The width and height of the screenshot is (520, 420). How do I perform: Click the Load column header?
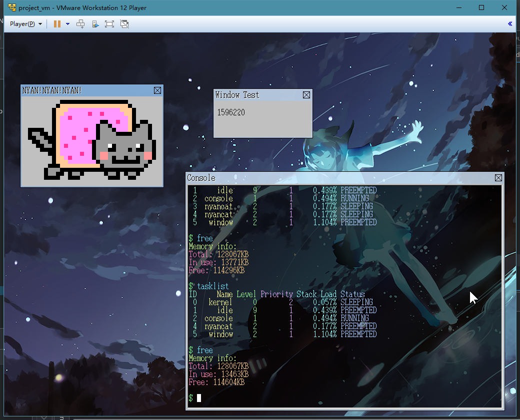coord(328,294)
